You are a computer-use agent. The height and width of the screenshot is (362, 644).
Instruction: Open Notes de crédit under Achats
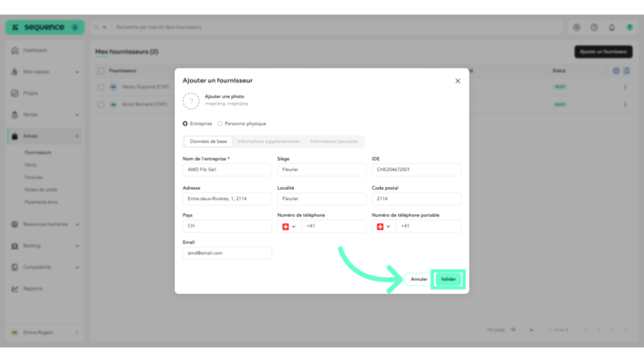(x=41, y=190)
